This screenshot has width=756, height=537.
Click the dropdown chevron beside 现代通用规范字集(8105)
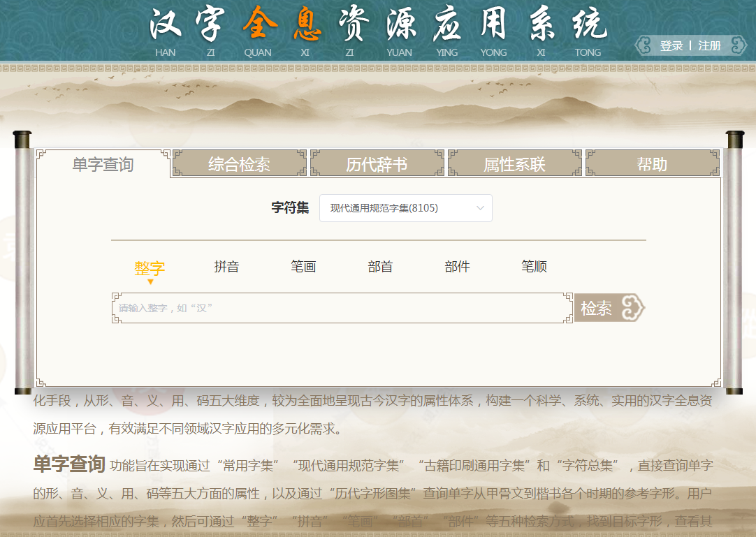481,207
